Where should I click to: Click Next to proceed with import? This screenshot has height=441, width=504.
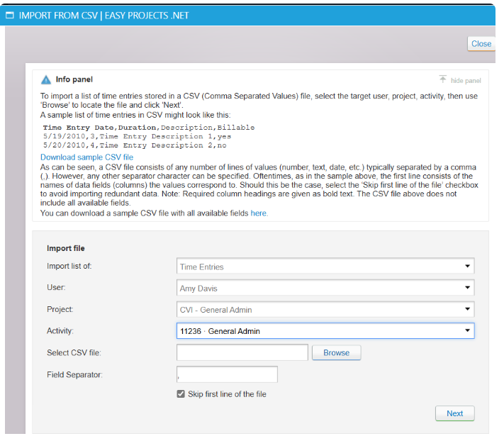pyautogui.click(x=455, y=413)
